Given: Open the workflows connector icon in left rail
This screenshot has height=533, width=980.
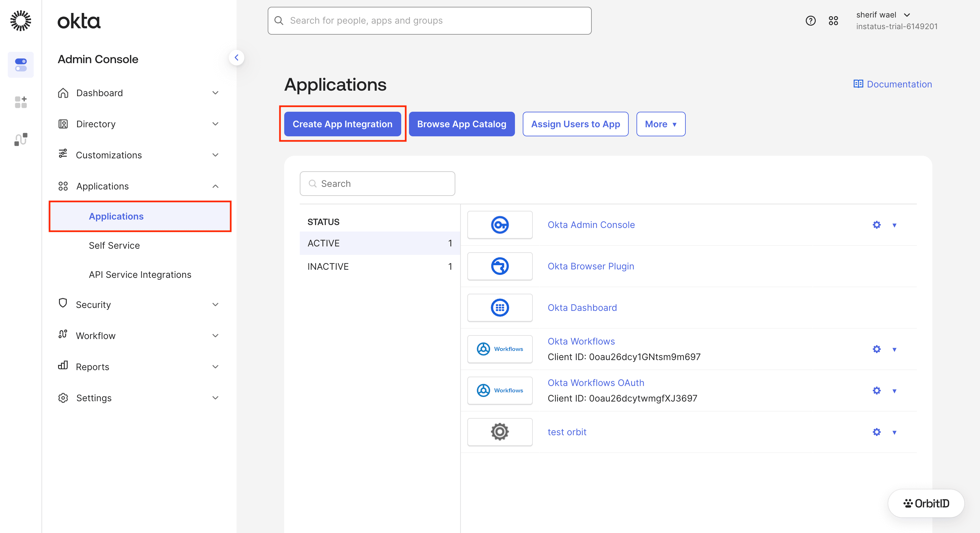Looking at the screenshot, I should click(20, 139).
